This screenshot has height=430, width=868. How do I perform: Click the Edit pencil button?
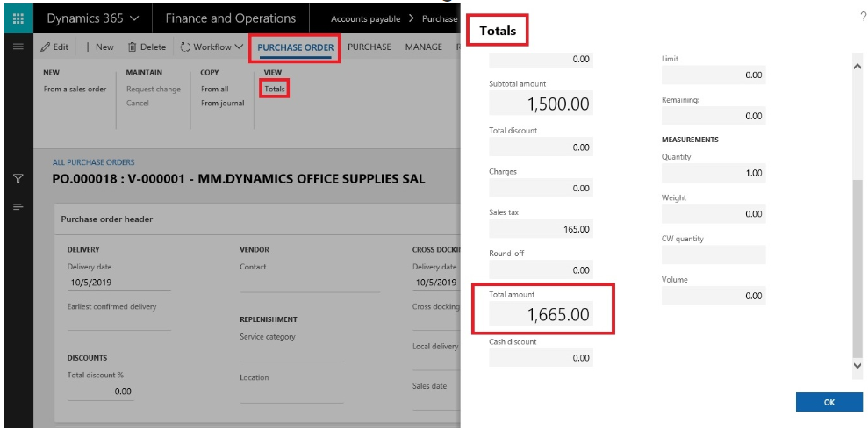pos(54,47)
